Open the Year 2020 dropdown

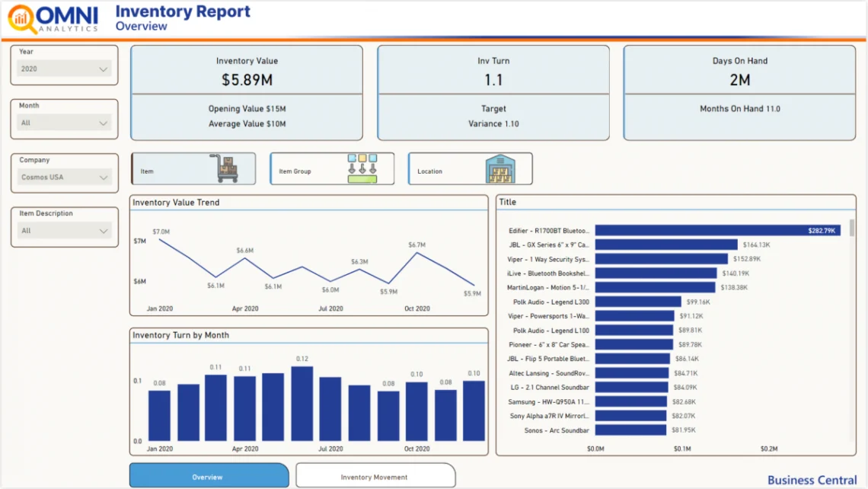coord(63,69)
